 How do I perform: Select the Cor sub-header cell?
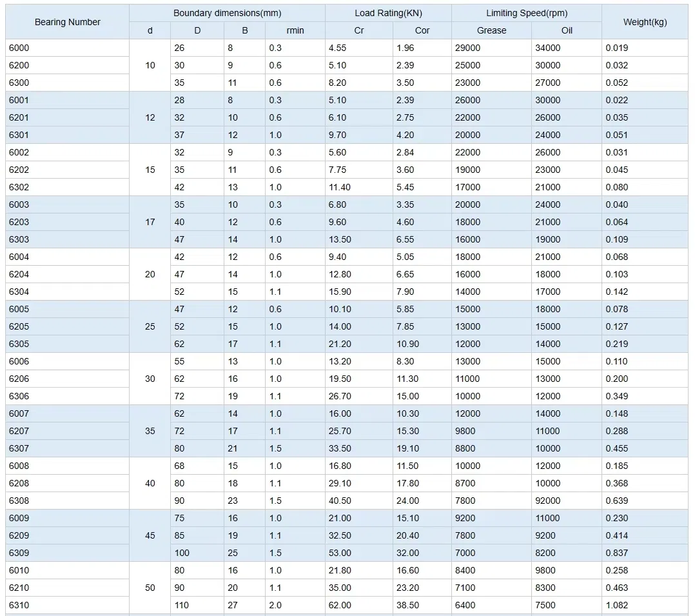point(422,30)
